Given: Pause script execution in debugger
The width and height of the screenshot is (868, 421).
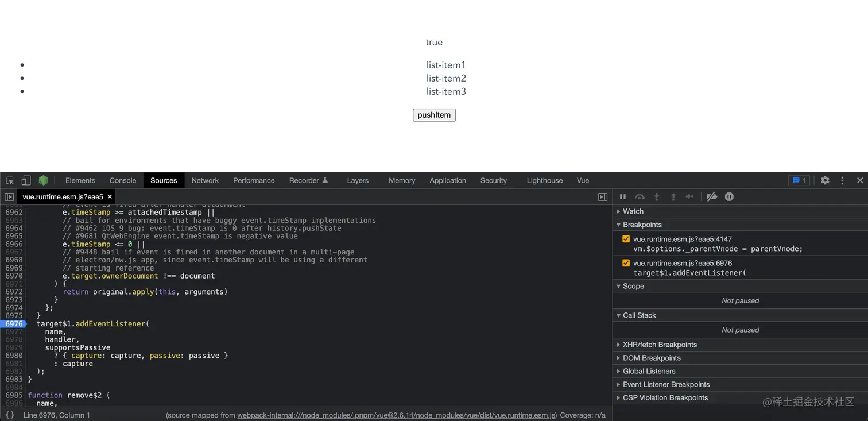Looking at the screenshot, I should pyautogui.click(x=623, y=196).
